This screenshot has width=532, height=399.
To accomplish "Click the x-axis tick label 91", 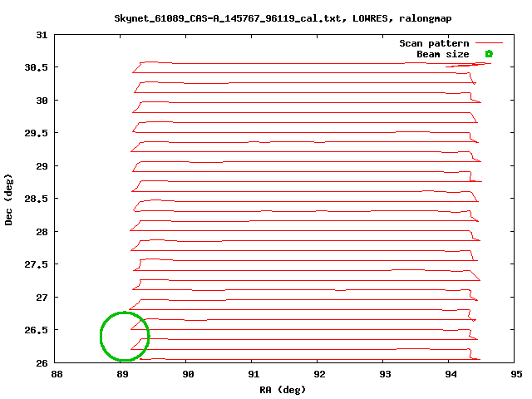I will click(x=254, y=375).
